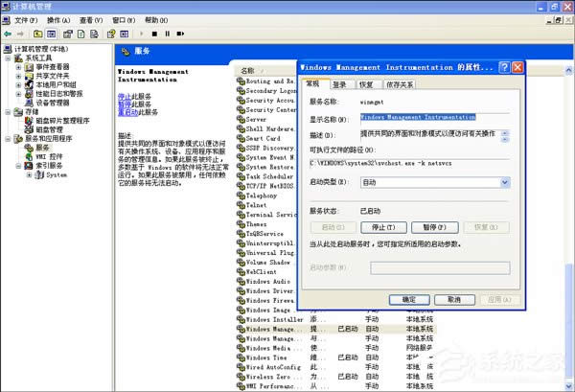The width and height of the screenshot is (575, 392).
Task: Switch to the 登录 tab
Action: 340,84
